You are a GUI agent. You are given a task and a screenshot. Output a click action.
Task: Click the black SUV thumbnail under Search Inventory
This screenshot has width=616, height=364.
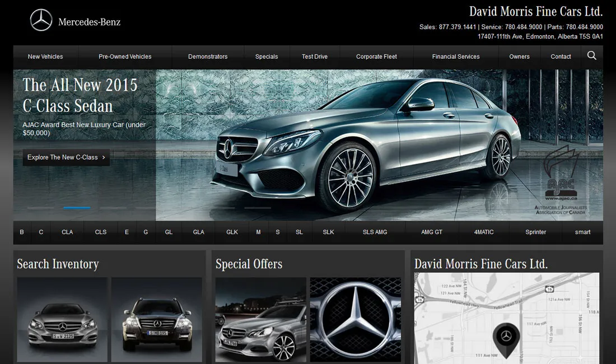tap(157, 320)
